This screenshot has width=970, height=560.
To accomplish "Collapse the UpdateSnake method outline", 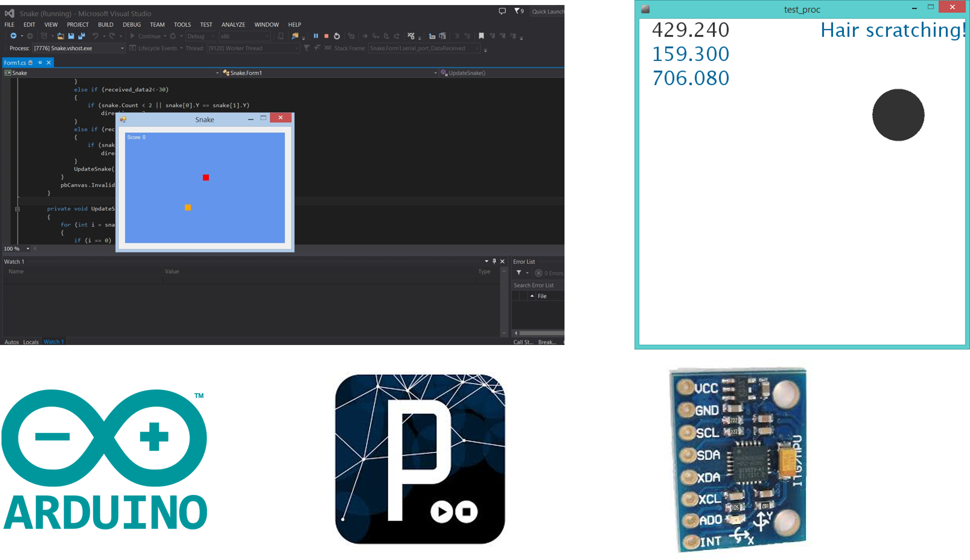I will 17,209.
